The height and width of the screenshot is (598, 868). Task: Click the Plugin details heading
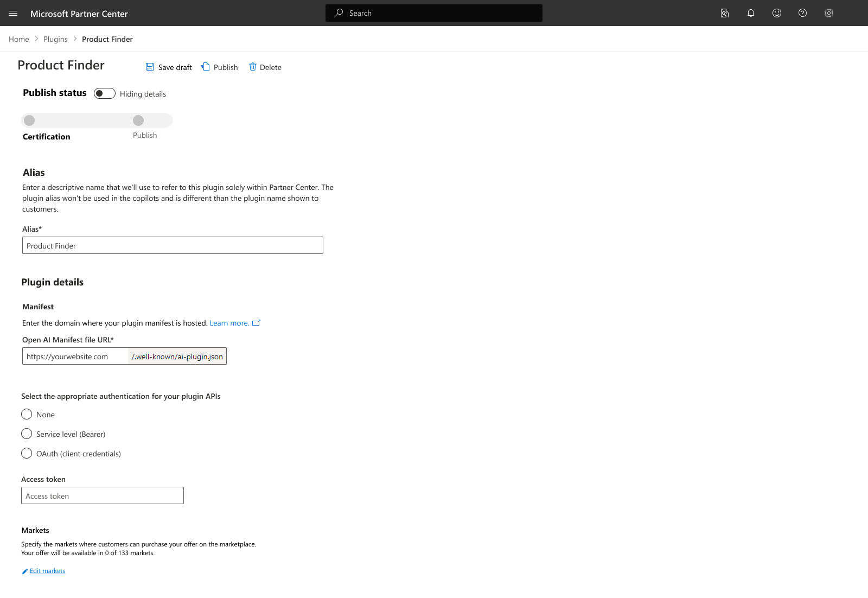52,282
